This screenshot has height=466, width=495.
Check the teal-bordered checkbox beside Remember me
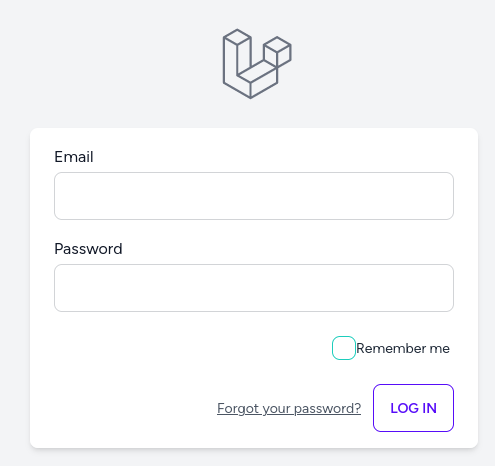(344, 348)
